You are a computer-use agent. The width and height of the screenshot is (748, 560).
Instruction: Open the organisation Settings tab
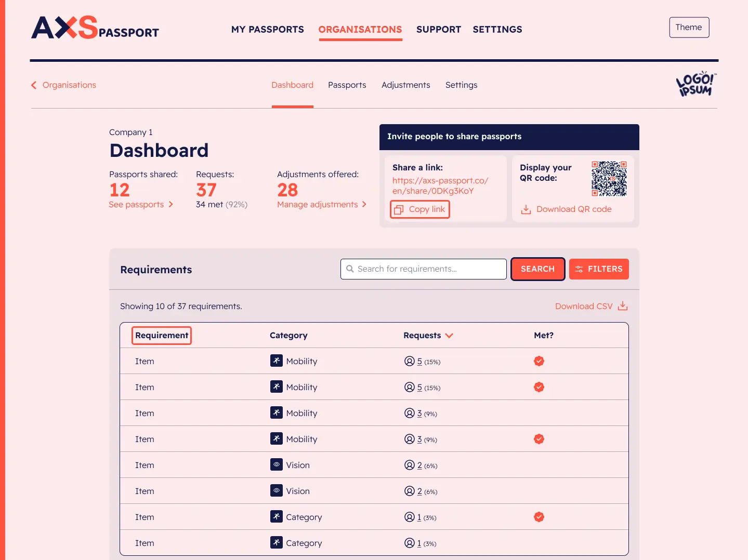[x=461, y=85]
